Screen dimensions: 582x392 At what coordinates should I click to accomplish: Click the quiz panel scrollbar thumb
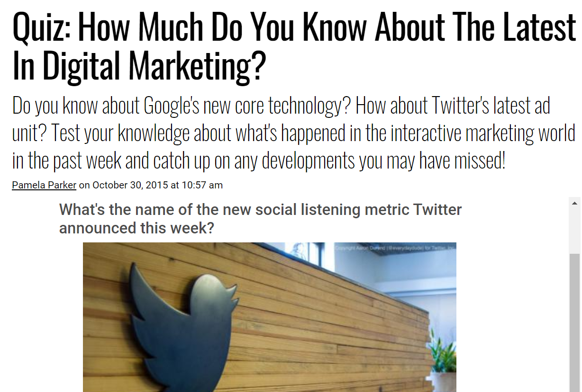(574, 322)
